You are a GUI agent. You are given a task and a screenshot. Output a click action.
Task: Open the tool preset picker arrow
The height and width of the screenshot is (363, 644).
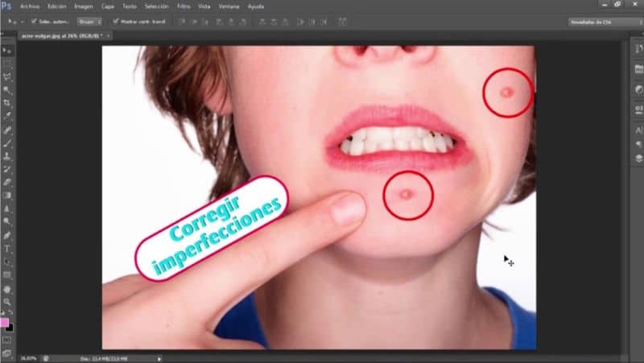[x=23, y=22]
